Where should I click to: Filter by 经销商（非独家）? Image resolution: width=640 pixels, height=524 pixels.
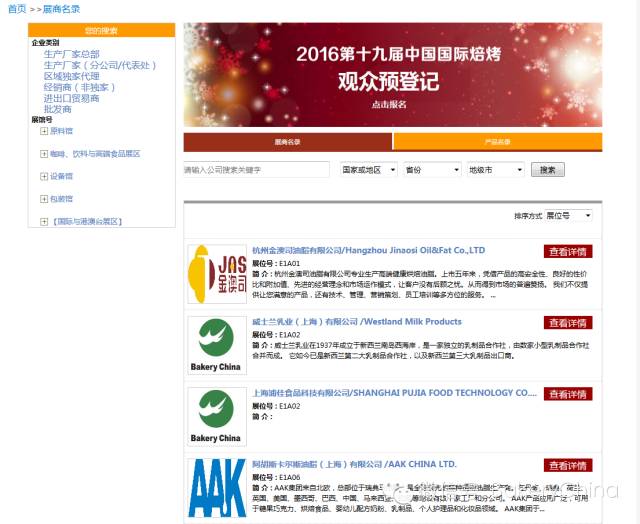pos(80,87)
